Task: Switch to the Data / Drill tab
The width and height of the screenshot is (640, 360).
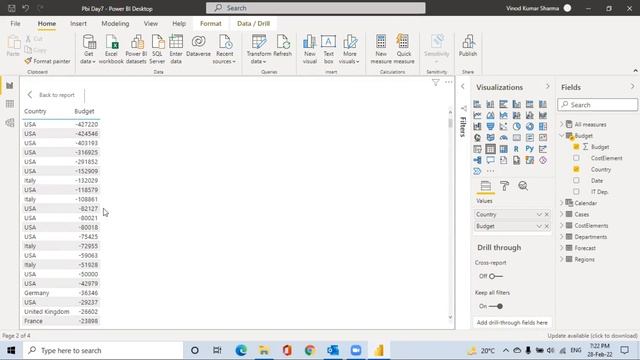Action: pyautogui.click(x=253, y=24)
